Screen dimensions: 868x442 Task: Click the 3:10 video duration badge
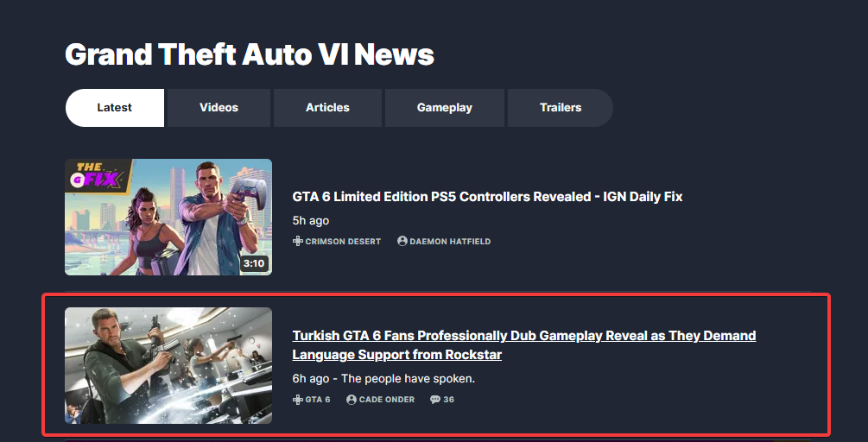pos(254,263)
